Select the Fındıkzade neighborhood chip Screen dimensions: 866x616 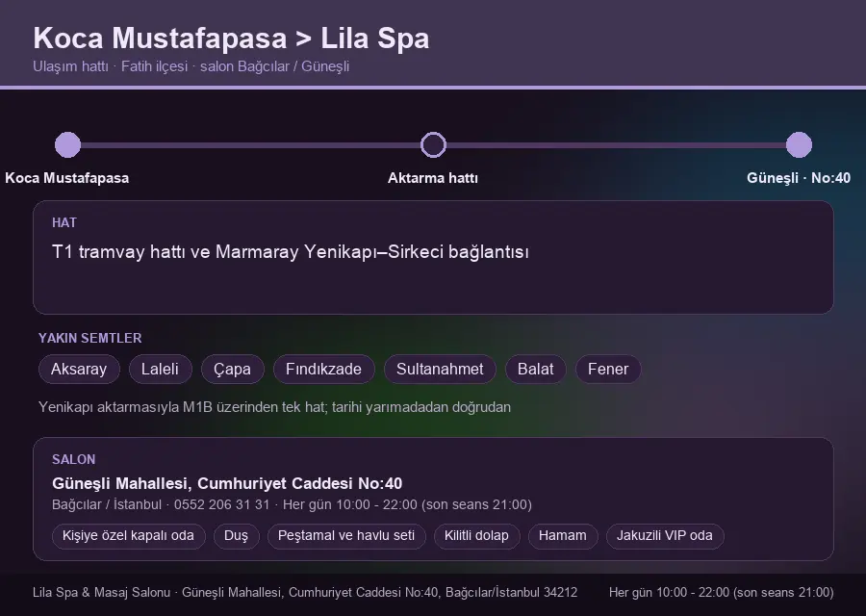tap(323, 369)
